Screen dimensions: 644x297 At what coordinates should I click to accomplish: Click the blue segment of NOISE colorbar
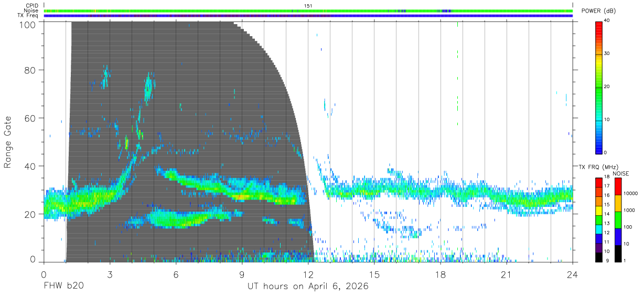tap(618, 237)
